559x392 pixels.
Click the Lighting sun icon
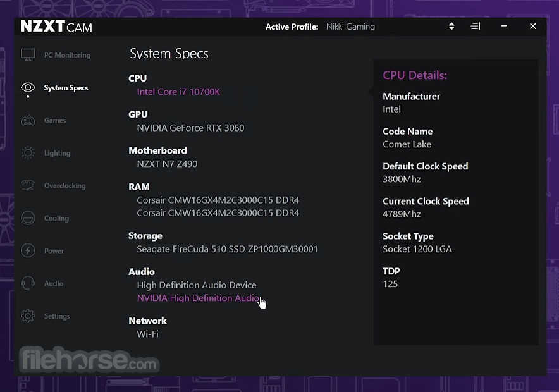tap(28, 153)
